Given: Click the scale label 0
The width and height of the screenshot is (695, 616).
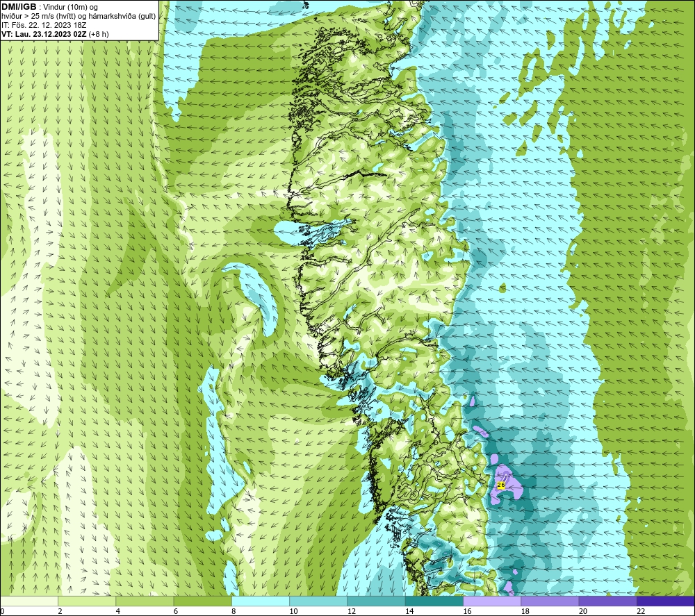Looking at the screenshot, I should tap(2, 611).
